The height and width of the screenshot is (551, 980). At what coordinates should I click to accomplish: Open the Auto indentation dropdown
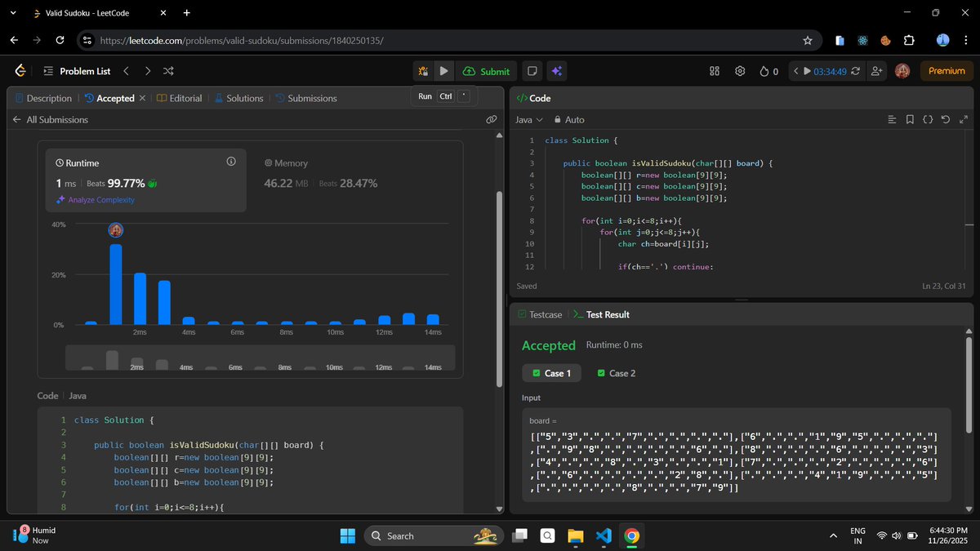[572, 119]
